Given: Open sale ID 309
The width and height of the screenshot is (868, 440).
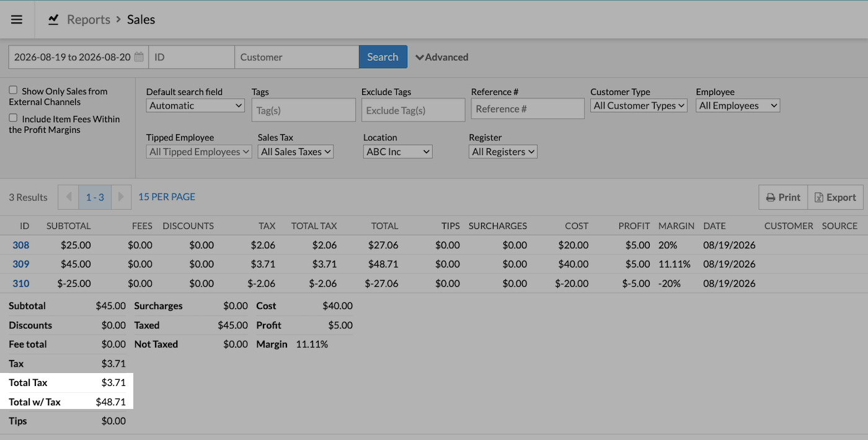Looking at the screenshot, I should click(x=21, y=264).
